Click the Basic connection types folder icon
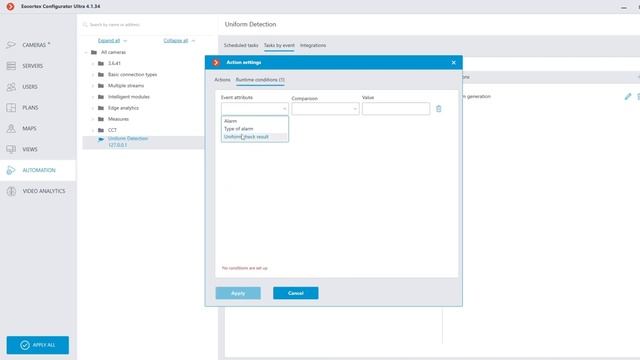Screen dimensions: 640x360 (x=101, y=74)
